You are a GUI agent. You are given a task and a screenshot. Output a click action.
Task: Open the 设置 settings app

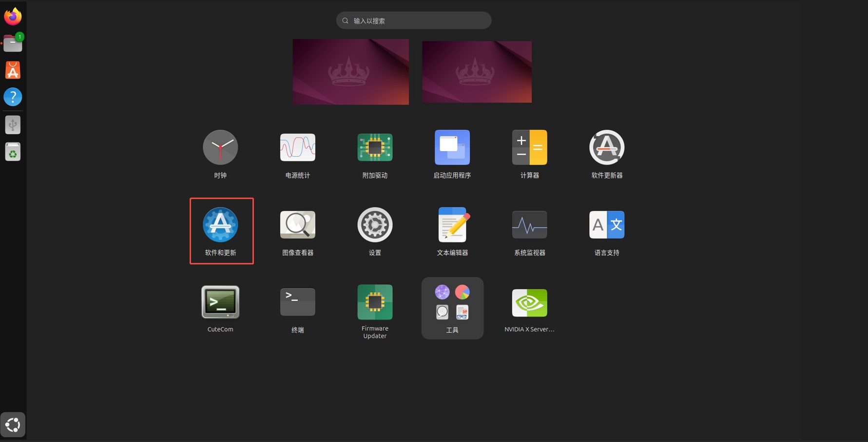pos(375,224)
